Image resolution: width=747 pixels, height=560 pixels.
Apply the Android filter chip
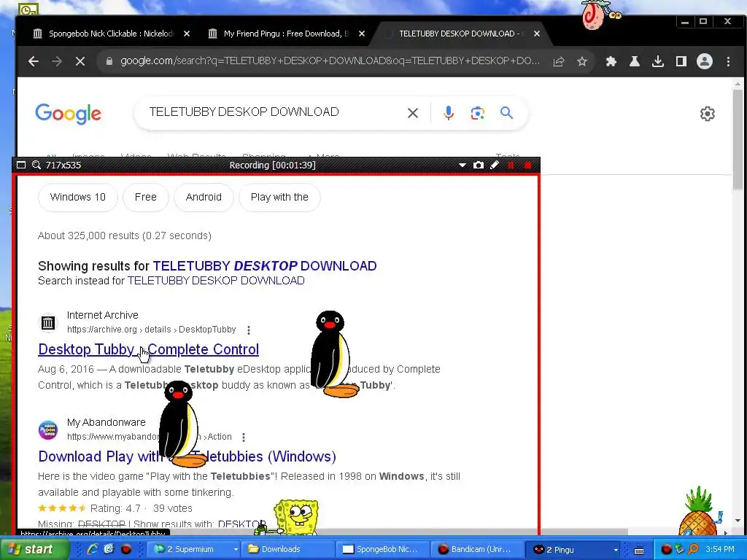tap(204, 197)
